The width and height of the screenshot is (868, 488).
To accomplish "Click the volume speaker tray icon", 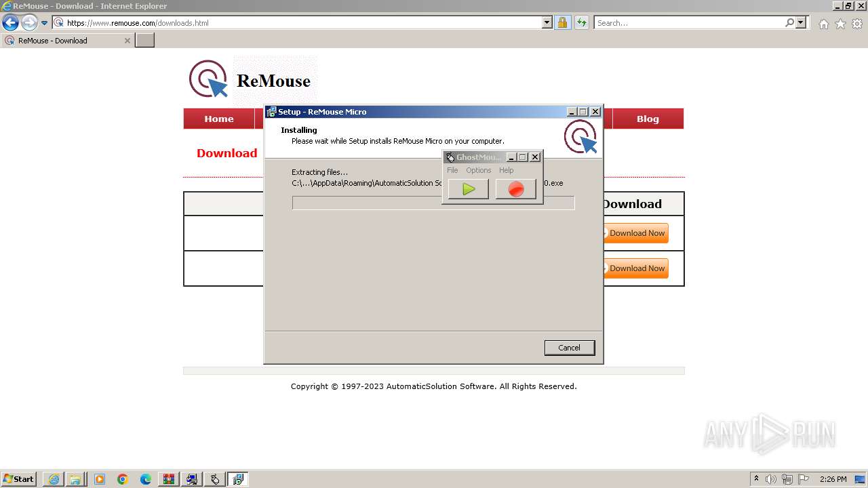I will [x=771, y=479].
